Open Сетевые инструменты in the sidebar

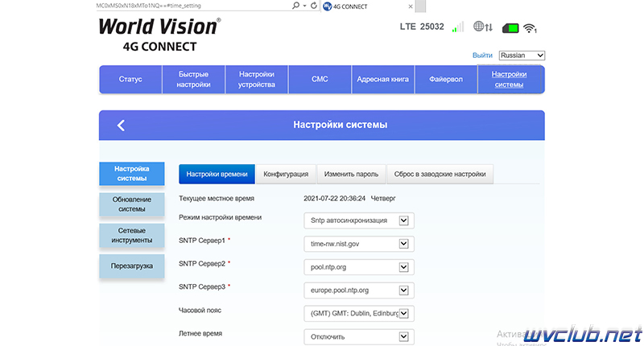[132, 235]
